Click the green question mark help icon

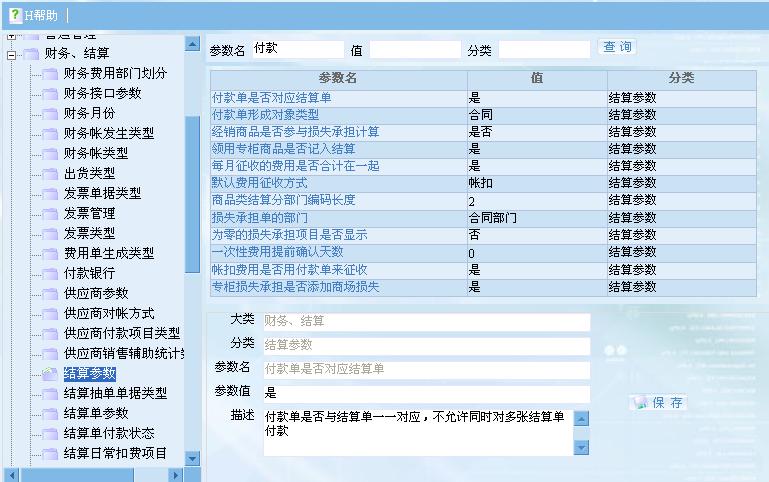click(x=16, y=15)
